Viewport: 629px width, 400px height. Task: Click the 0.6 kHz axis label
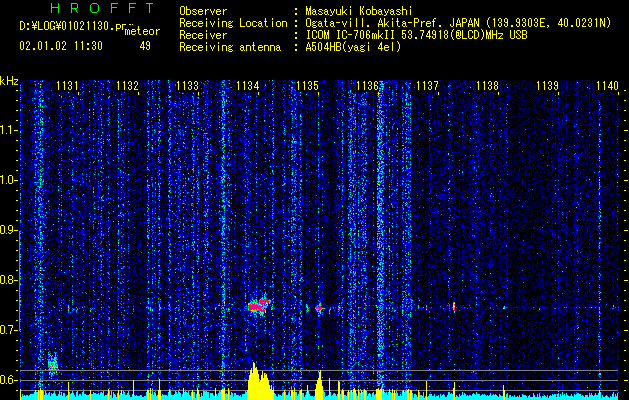click(x=8, y=380)
